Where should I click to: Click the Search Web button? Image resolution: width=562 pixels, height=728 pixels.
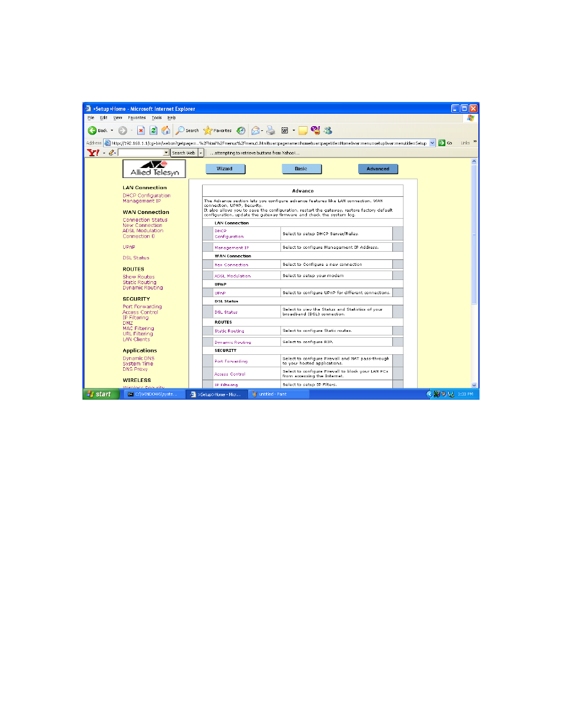184,153
